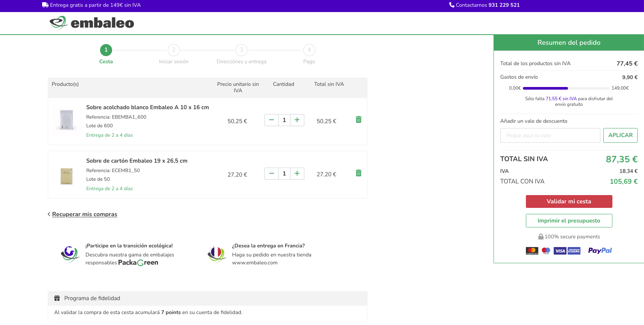Click the '7 points' loyalty text
This screenshot has width=644, height=325.
click(171, 312)
